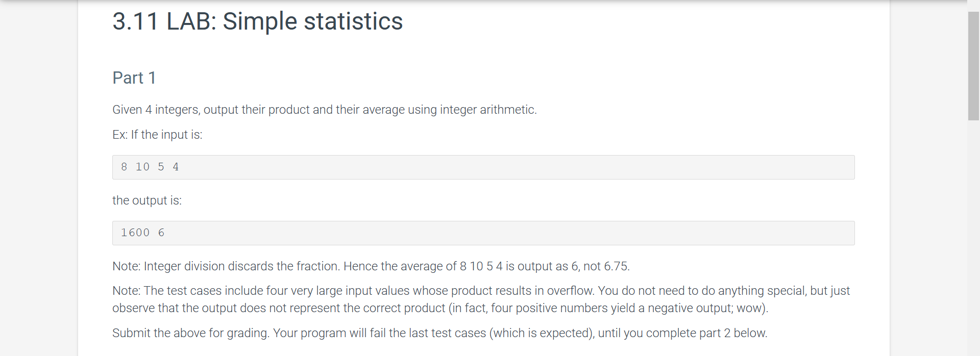Click the line starting "observe that the output"
This screenshot has height=356, width=980.
click(440, 308)
